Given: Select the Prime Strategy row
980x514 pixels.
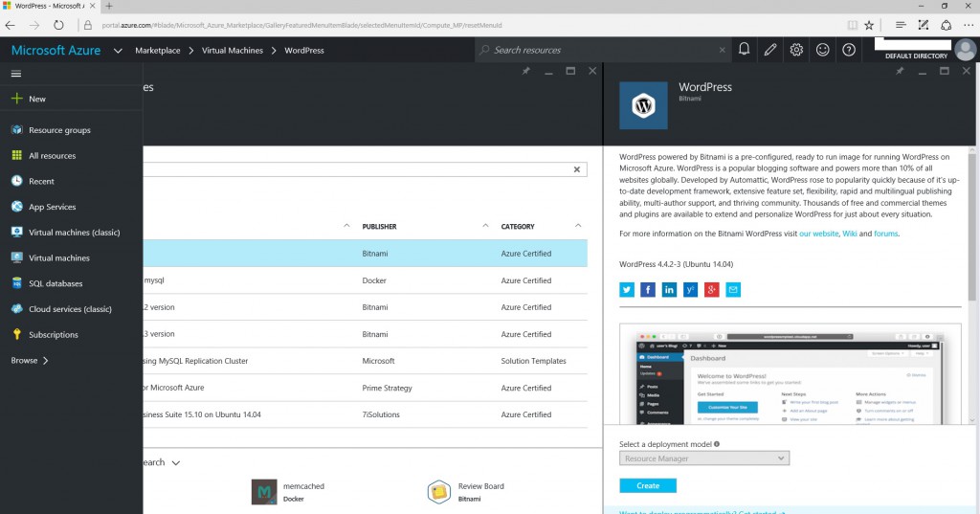Looking at the screenshot, I should point(365,388).
